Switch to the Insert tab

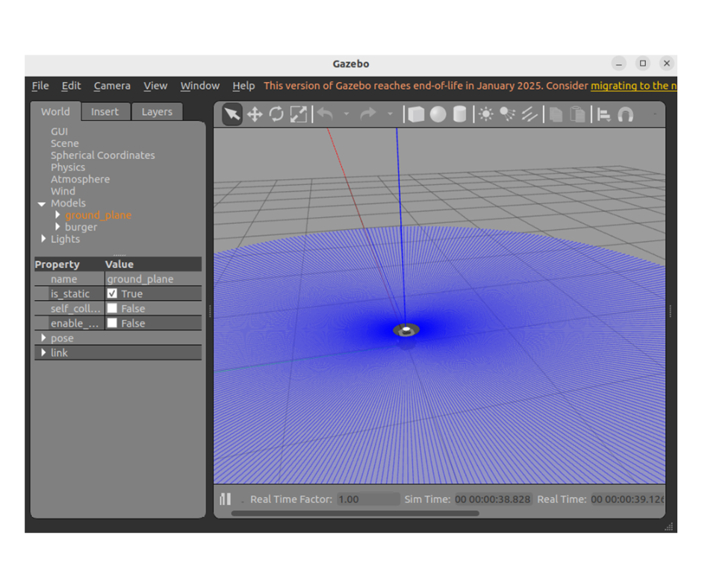click(105, 112)
